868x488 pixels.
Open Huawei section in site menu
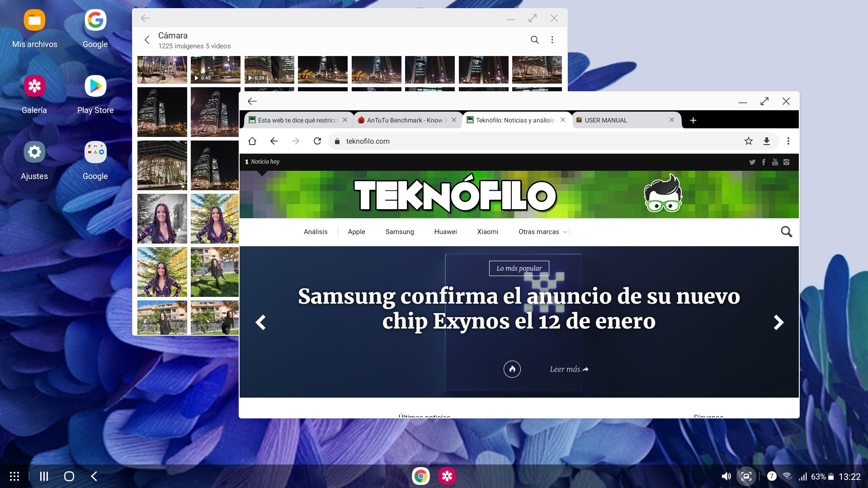(446, 232)
